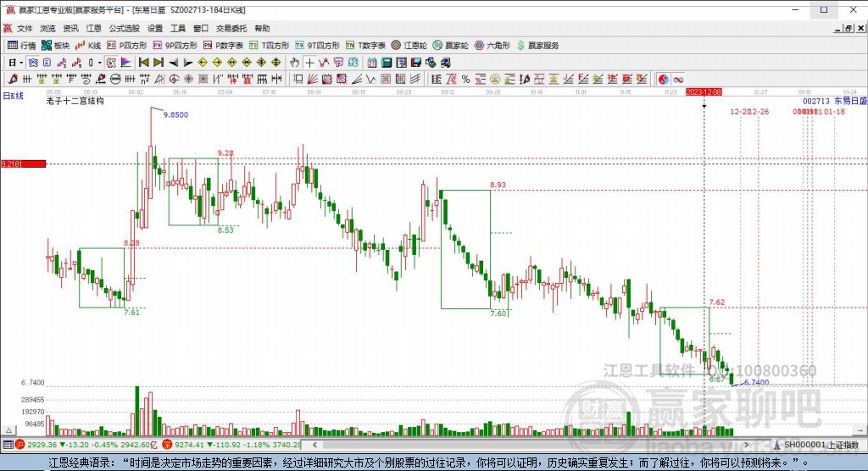
Task: Expand the candlestick style dropdown arrow
Action: point(100,63)
